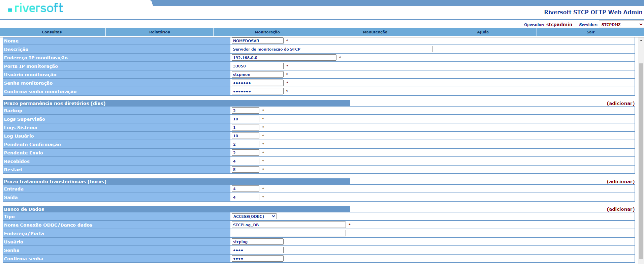Click adicionar link for Prazo permanência nos diretórios
The width and height of the screenshot is (644, 264).
click(621, 104)
